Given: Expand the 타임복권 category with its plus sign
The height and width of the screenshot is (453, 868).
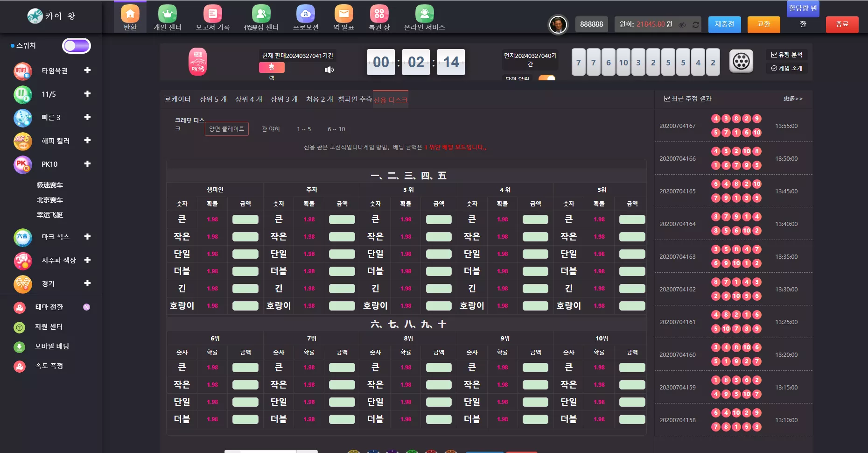Looking at the screenshot, I should coord(87,71).
